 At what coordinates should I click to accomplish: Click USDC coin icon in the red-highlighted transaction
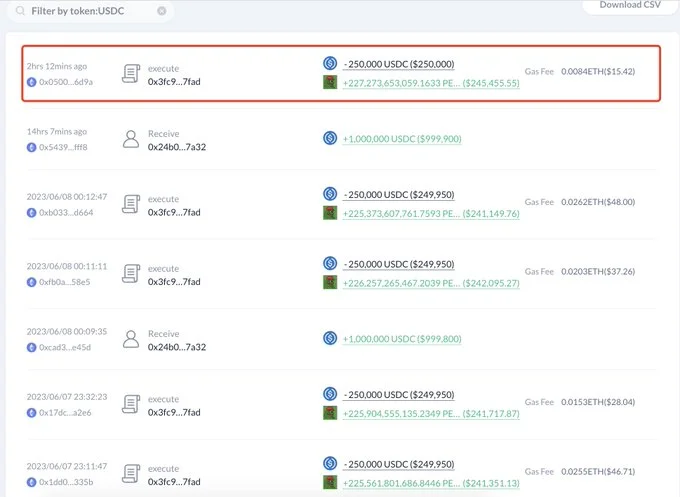coord(329,63)
